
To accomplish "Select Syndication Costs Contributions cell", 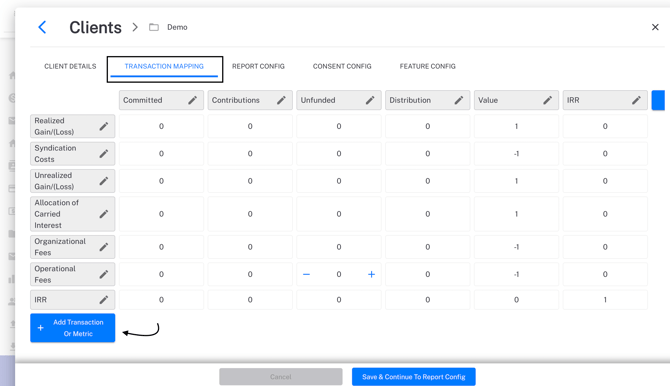I will tap(250, 153).
